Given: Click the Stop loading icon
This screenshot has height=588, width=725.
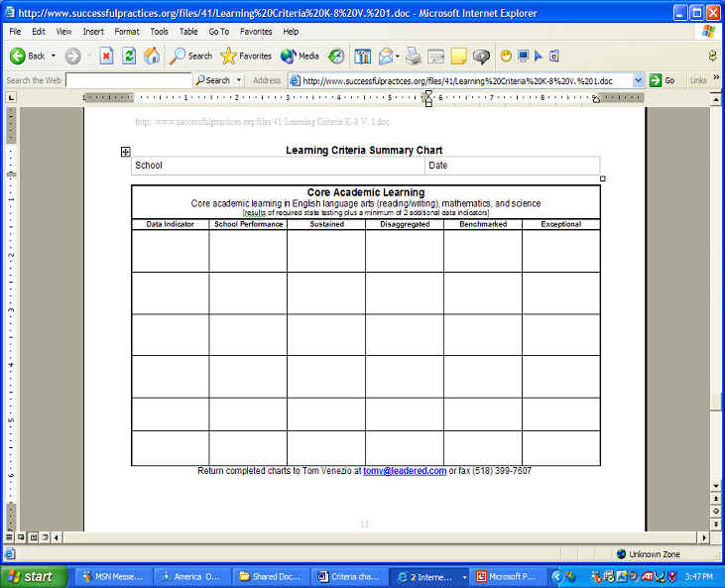Looking at the screenshot, I should coord(107,57).
